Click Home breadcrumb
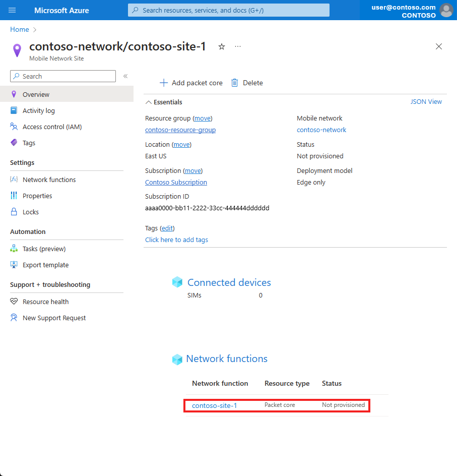Viewport: 457px width, 476px height. click(x=20, y=29)
